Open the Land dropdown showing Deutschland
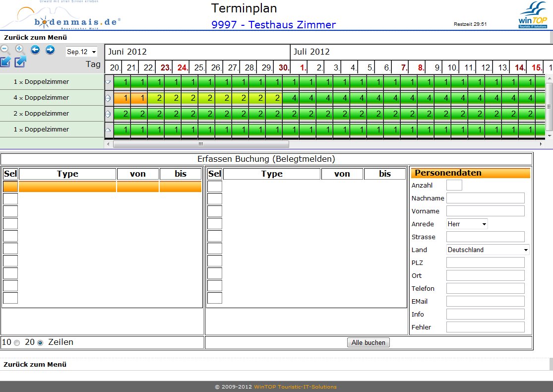The width and height of the screenshot is (553, 392). [x=488, y=250]
